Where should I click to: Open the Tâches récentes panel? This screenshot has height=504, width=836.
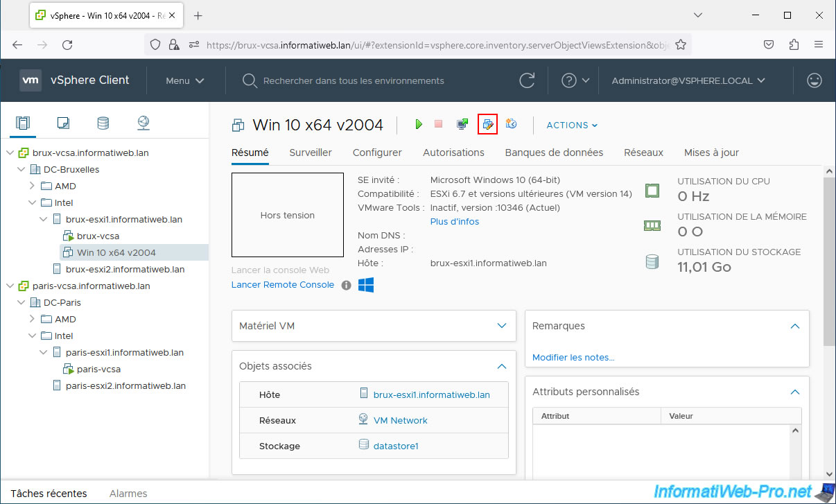[49, 494]
